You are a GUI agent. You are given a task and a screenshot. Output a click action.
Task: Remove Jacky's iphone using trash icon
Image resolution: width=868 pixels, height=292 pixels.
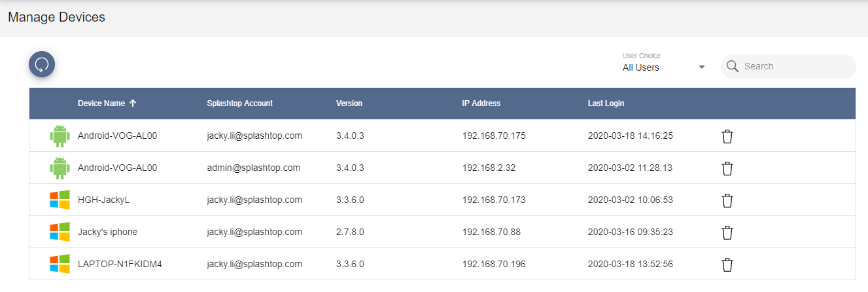(x=727, y=232)
